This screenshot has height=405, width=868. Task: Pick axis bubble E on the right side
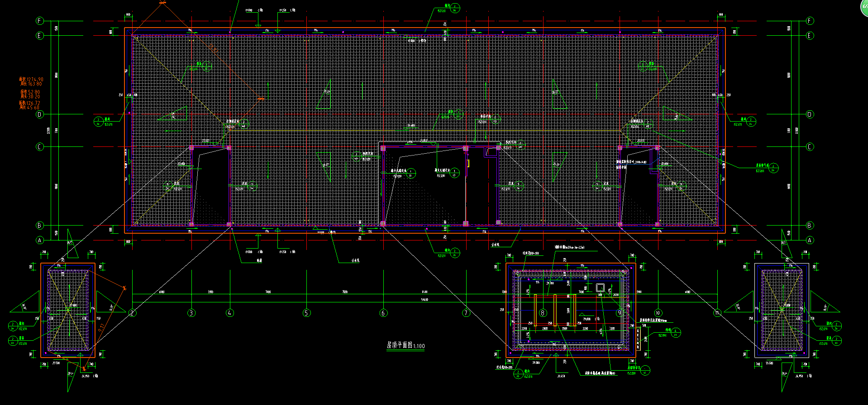(x=810, y=35)
